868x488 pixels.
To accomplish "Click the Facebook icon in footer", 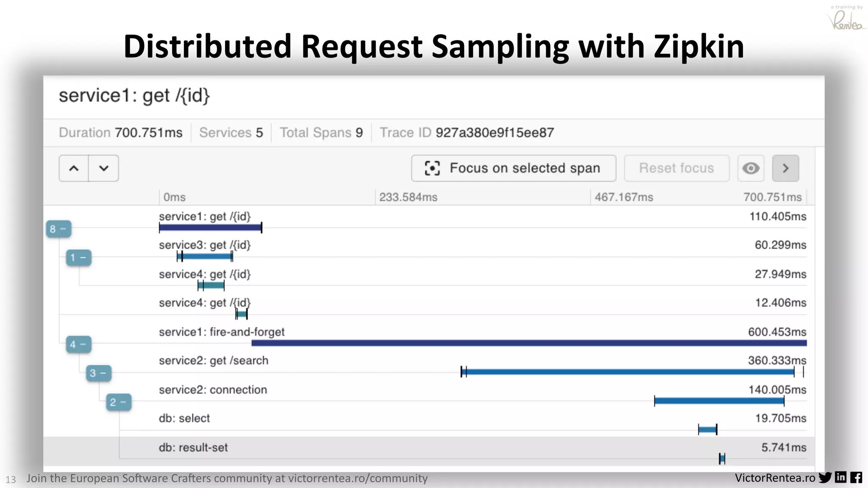I will [856, 477].
